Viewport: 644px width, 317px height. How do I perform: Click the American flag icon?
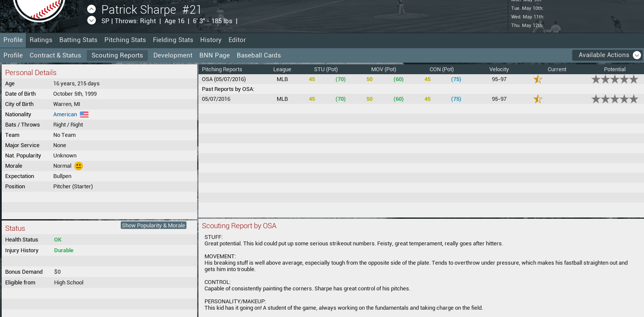pyautogui.click(x=84, y=115)
